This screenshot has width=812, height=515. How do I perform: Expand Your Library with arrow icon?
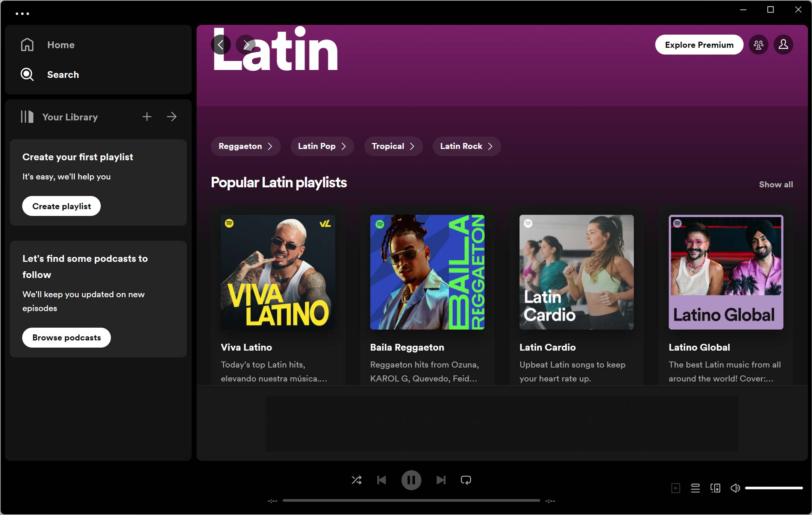click(x=172, y=117)
